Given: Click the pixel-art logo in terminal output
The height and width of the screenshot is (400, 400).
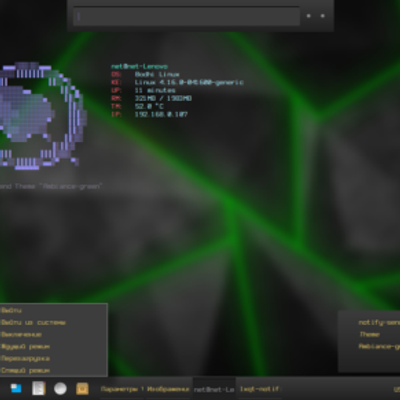Looking at the screenshot, I should [x=42, y=115].
